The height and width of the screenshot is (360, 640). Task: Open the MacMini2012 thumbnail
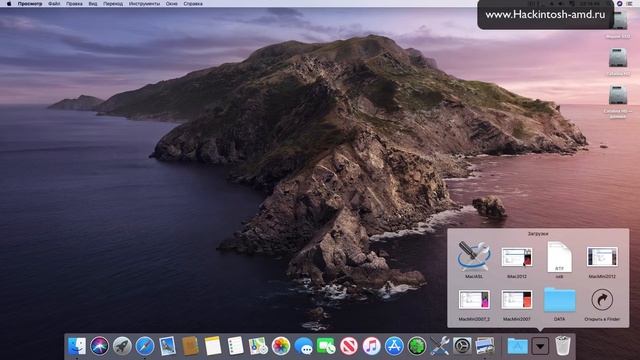[x=602, y=257]
